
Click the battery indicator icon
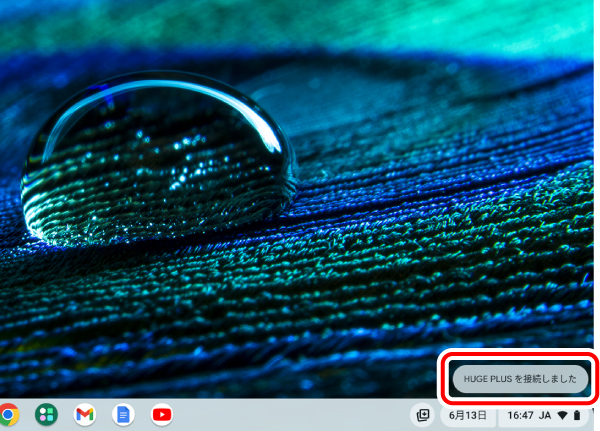click(x=577, y=414)
